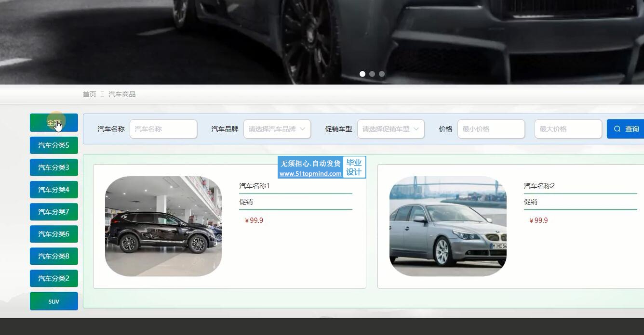Image resolution: width=644 pixels, height=335 pixels.
Task: Filter by 汽车分类8
Action: [54, 256]
